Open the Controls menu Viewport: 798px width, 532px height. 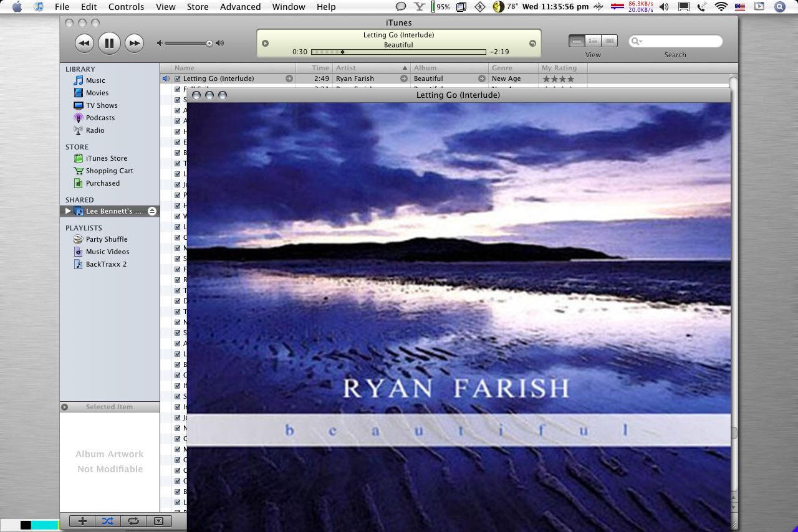point(126,7)
